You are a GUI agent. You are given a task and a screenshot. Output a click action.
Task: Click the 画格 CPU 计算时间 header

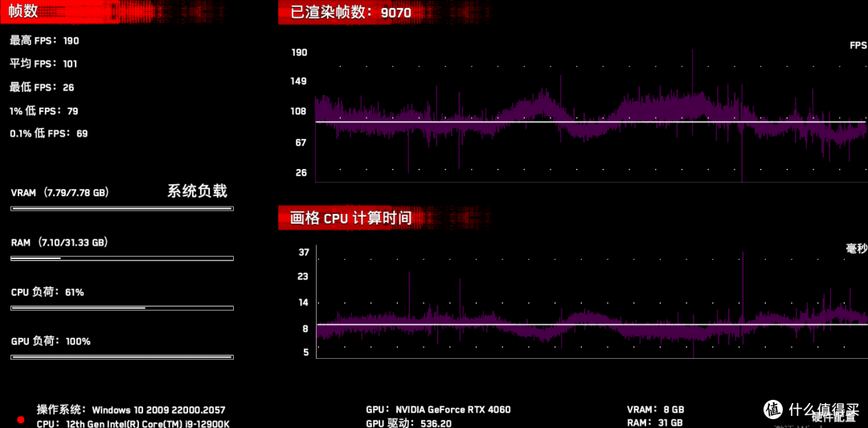[351, 218]
